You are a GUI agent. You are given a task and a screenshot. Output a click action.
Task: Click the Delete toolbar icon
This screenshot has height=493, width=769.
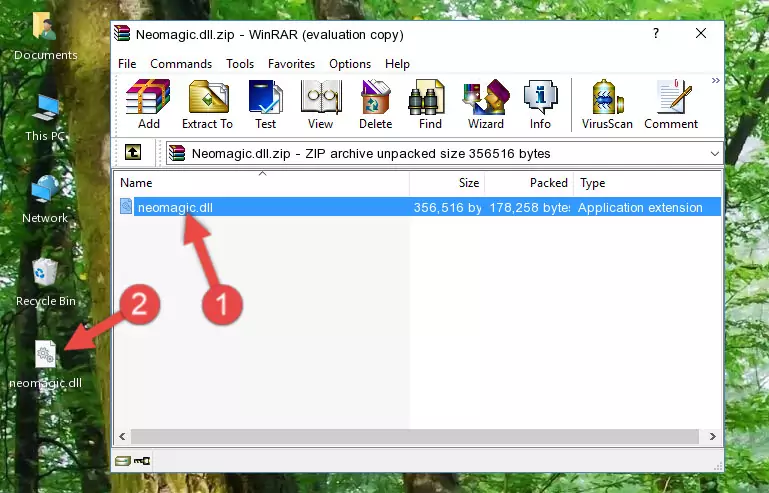(x=376, y=104)
